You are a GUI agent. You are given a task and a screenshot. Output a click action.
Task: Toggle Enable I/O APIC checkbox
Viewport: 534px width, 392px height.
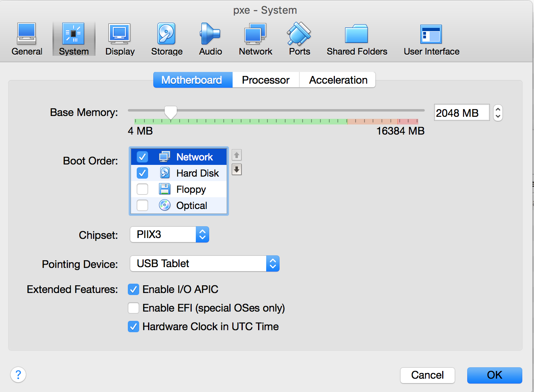133,289
